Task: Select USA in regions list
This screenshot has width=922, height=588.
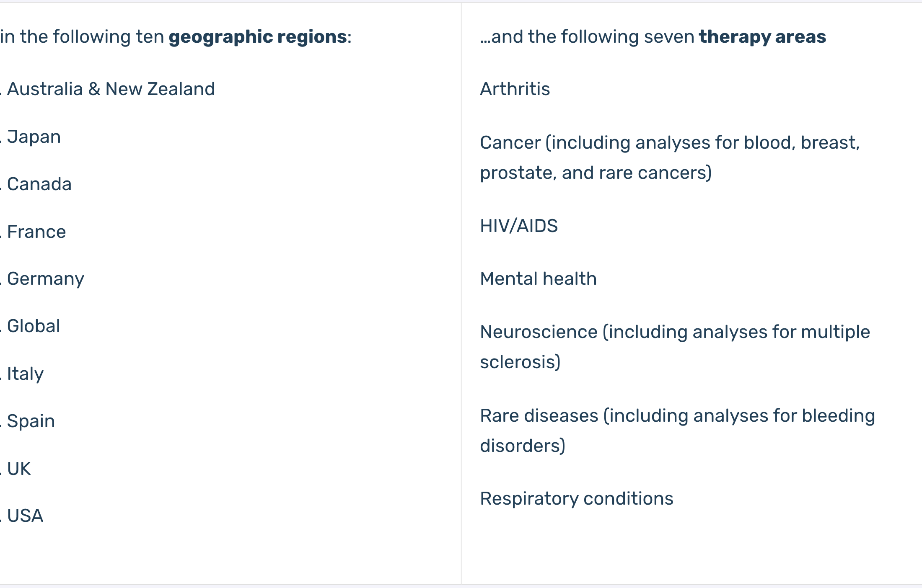Action: [x=25, y=516]
